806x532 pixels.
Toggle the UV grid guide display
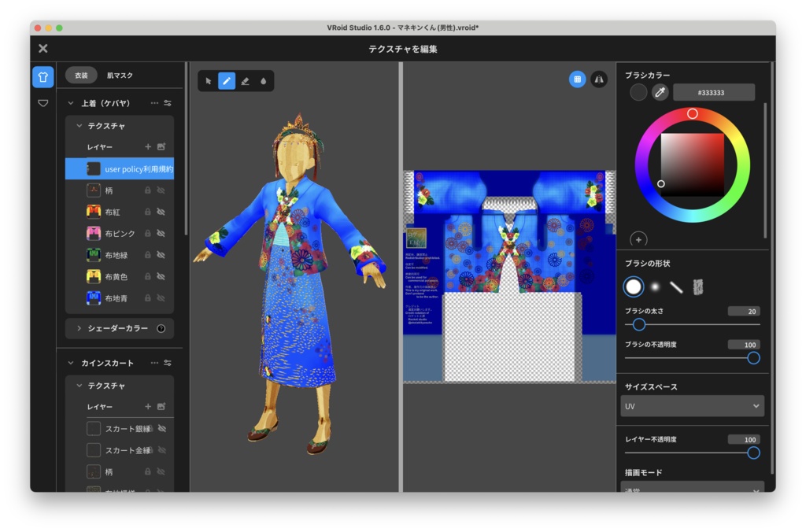pyautogui.click(x=577, y=79)
